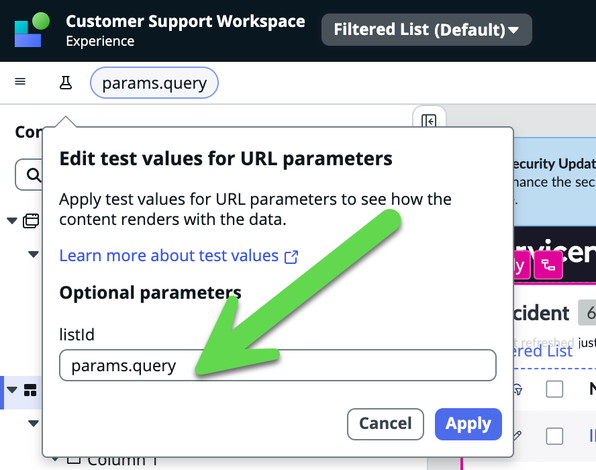Check the first incident row checkbox
The width and height of the screenshot is (596, 470).
tap(554, 436)
